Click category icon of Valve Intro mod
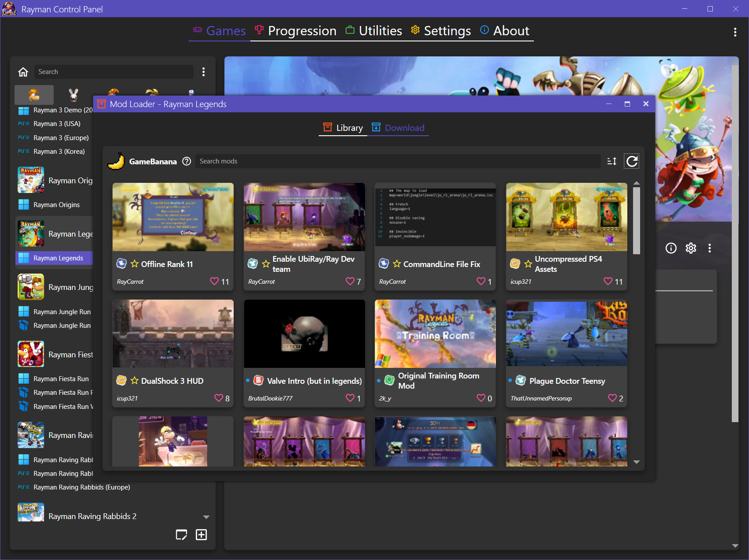 (259, 380)
